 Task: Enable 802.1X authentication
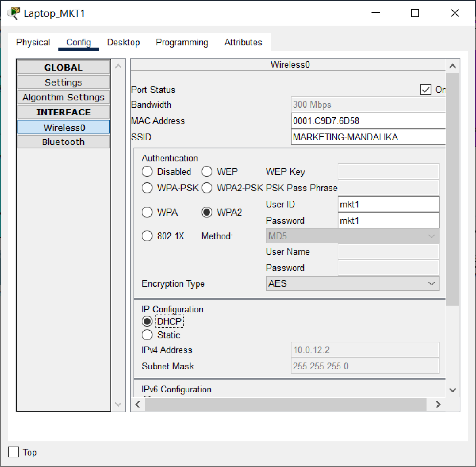(x=147, y=236)
